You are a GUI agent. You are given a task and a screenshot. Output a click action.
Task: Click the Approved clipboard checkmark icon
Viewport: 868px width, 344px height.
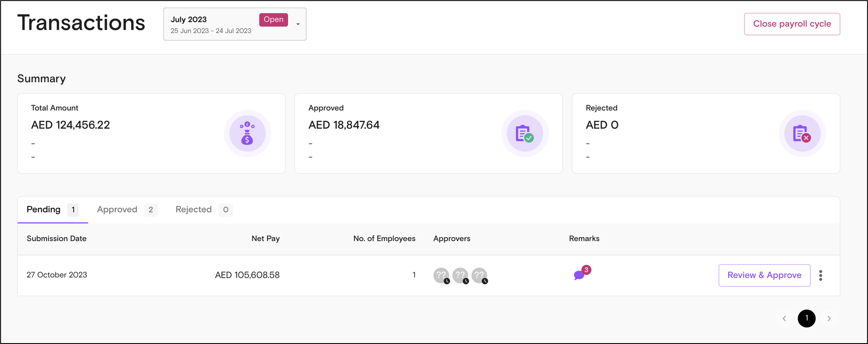pyautogui.click(x=525, y=133)
